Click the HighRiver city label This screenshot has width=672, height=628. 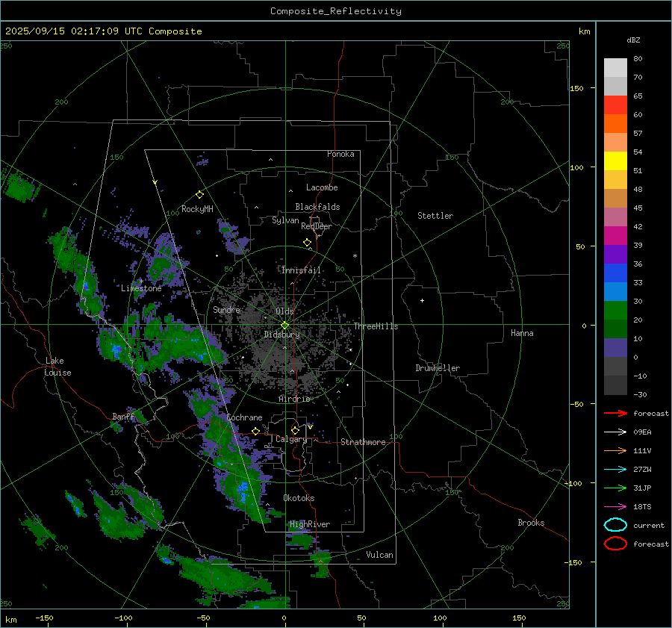(310, 524)
